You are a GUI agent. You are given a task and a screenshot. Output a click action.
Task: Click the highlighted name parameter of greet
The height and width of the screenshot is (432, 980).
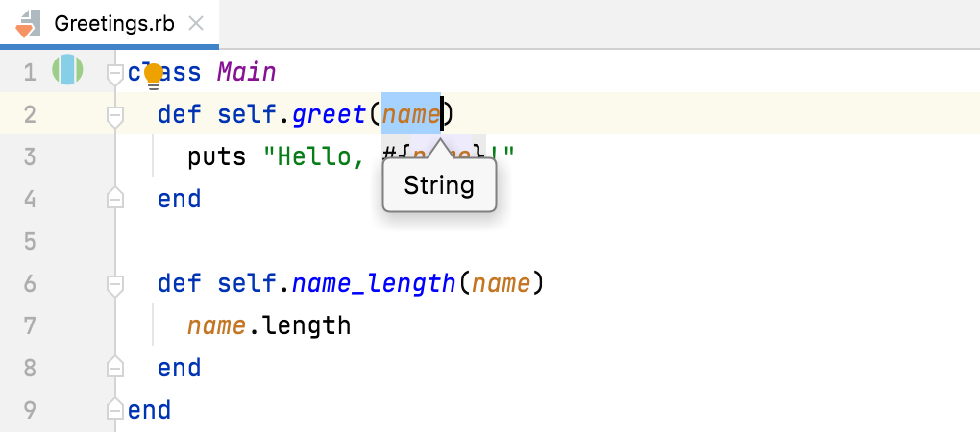tap(411, 115)
